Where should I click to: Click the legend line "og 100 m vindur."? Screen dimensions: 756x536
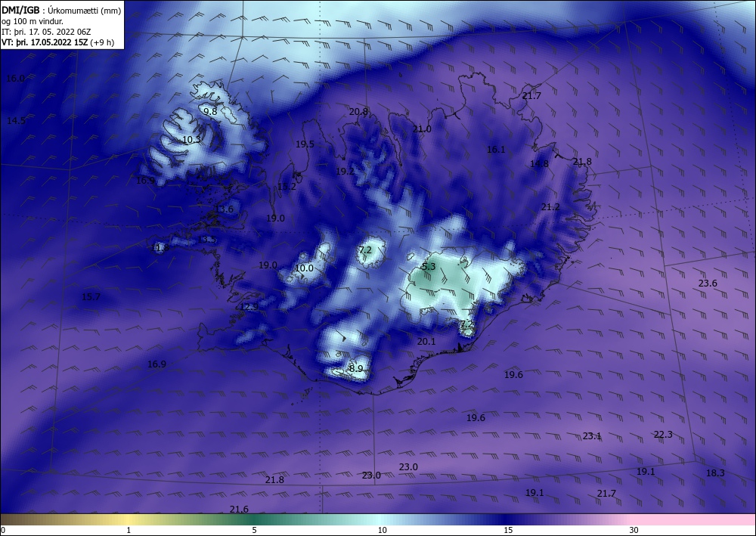(x=33, y=21)
